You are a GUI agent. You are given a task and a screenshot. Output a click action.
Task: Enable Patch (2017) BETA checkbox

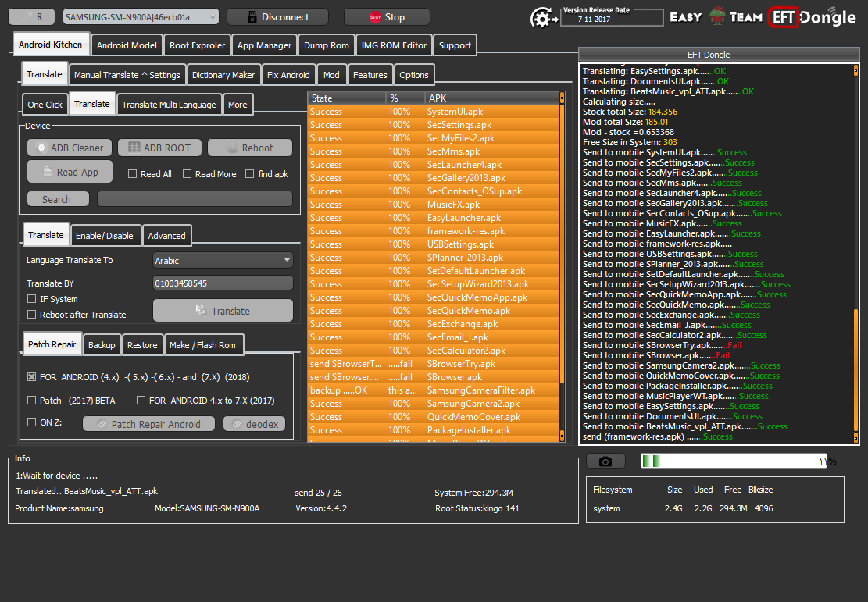31,400
